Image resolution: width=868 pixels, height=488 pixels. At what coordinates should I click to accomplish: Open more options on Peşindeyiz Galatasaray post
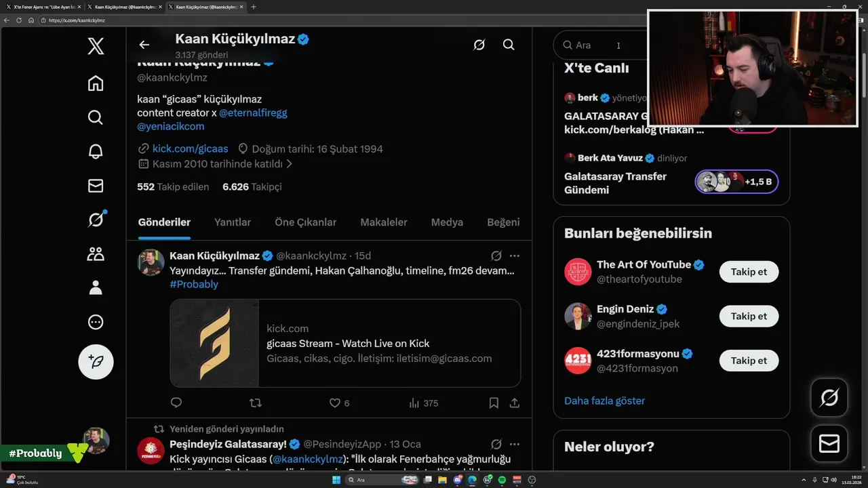tap(515, 444)
